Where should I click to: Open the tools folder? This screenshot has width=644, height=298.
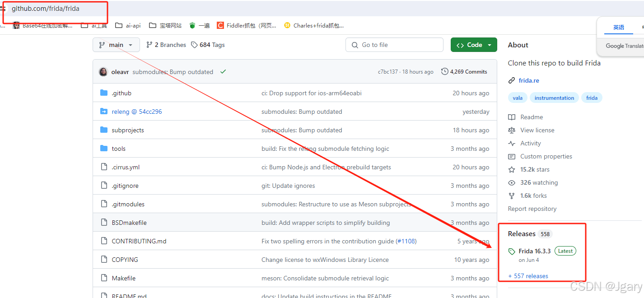coord(119,149)
